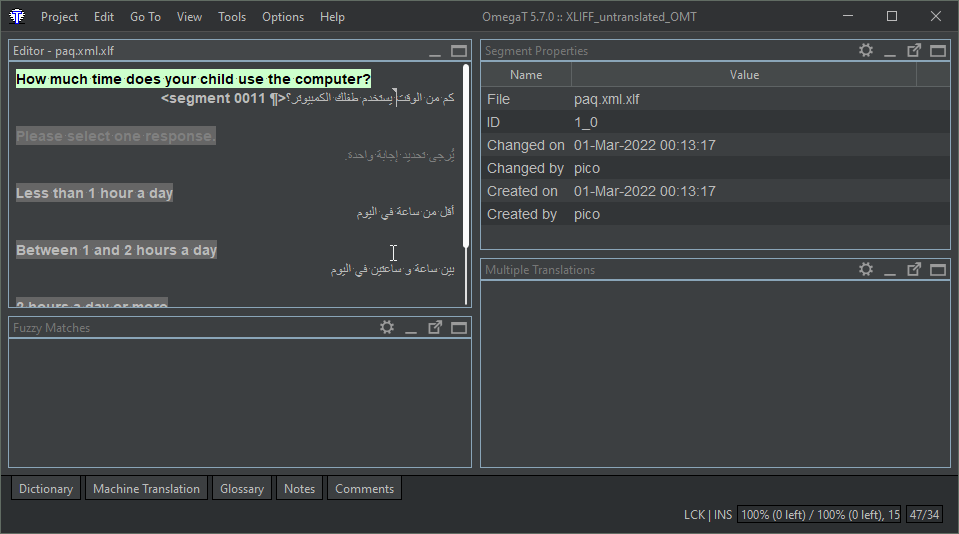Screen dimensions: 959x534
Task: Open Segment Properties settings gear
Action: coord(865,50)
